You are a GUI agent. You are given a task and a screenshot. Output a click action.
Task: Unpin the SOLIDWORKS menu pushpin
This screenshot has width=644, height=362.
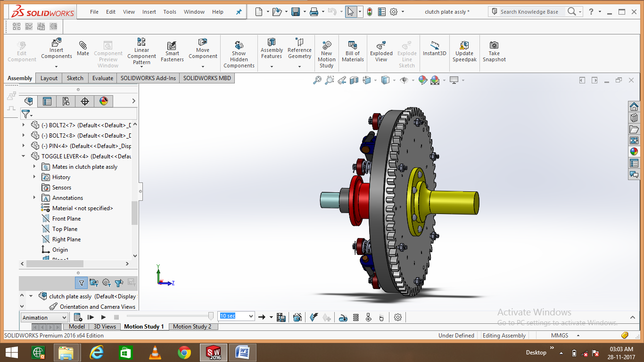pyautogui.click(x=240, y=12)
